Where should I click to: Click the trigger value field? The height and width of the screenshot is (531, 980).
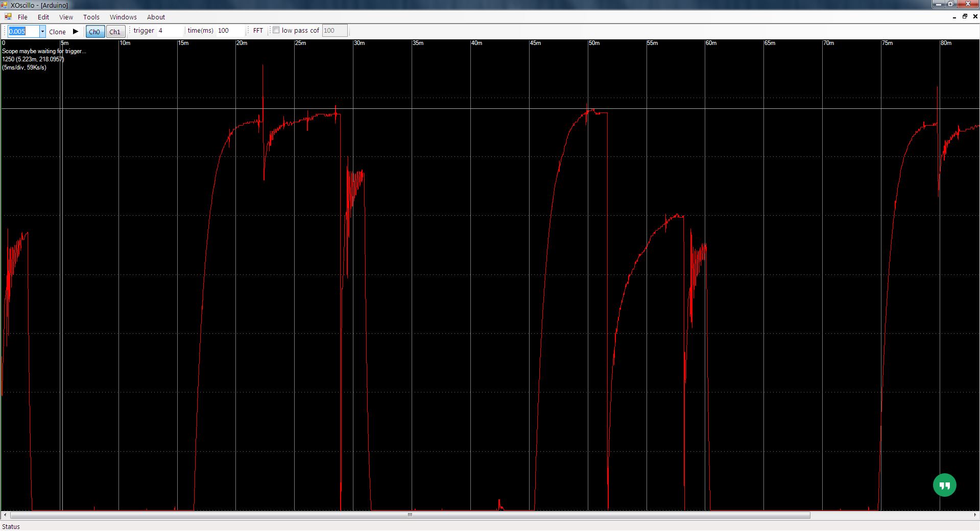coord(170,31)
